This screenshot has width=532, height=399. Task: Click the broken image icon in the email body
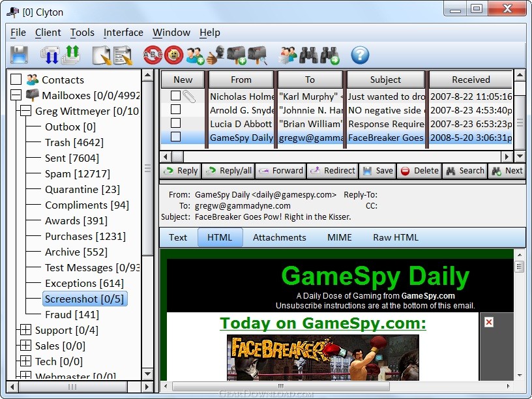coord(489,322)
